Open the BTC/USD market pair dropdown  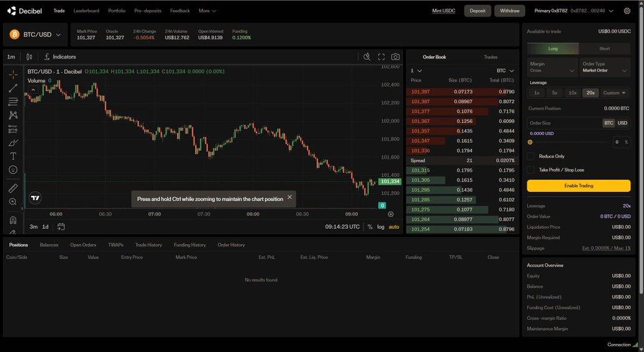pyautogui.click(x=35, y=35)
